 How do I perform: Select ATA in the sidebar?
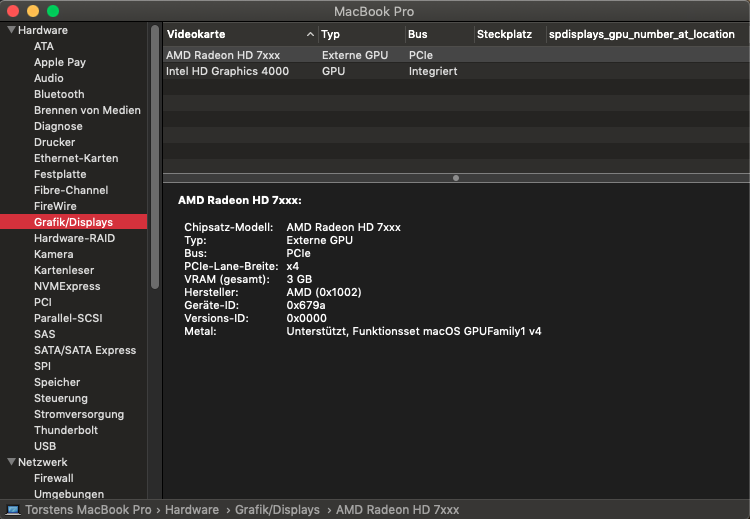pos(44,46)
